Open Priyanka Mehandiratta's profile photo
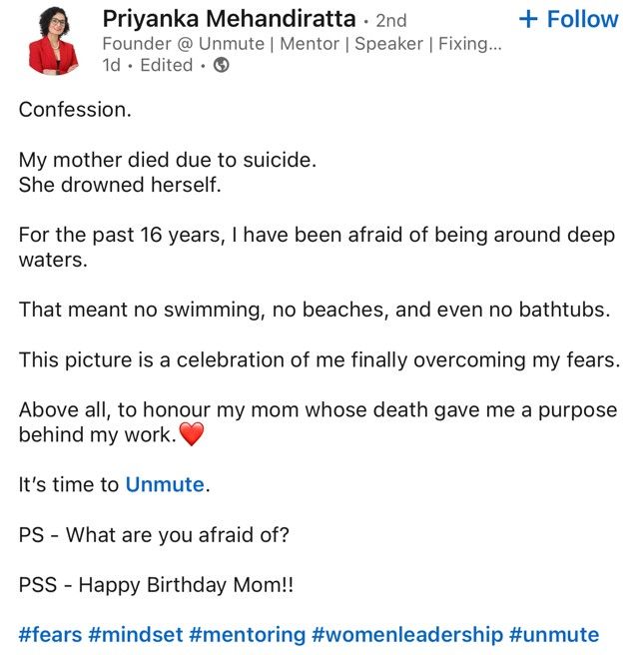The width and height of the screenshot is (644, 655). point(53,41)
